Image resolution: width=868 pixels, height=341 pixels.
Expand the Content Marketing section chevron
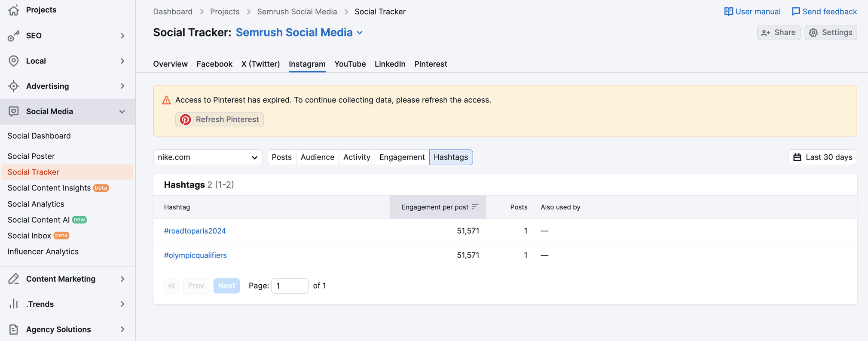pyautogui.click(x=122, y=279)
